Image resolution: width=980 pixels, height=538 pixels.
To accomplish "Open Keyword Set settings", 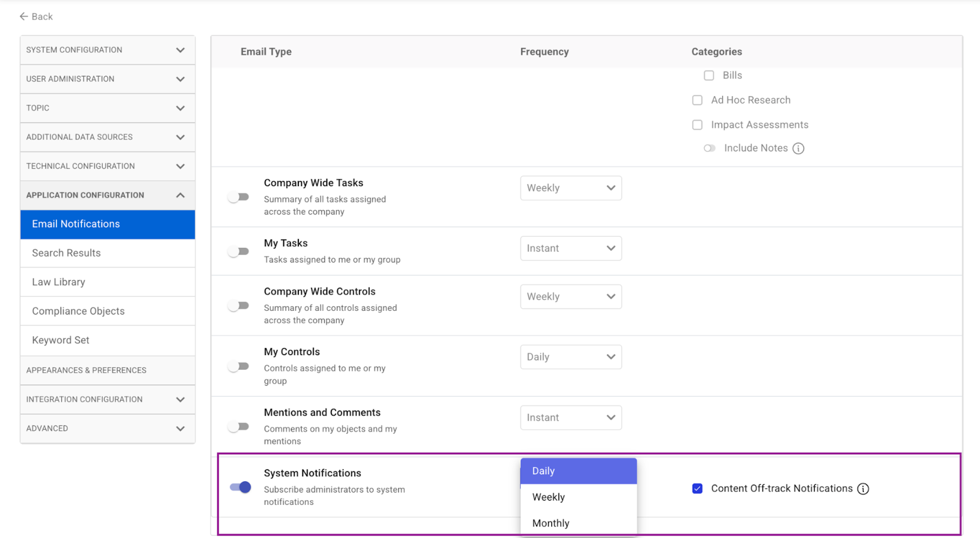I will click(108, 340).
